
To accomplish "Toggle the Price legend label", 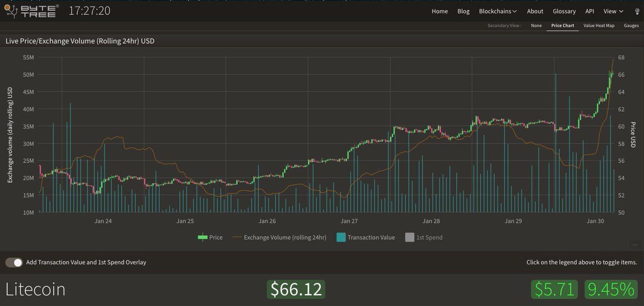I will point(216,237).
